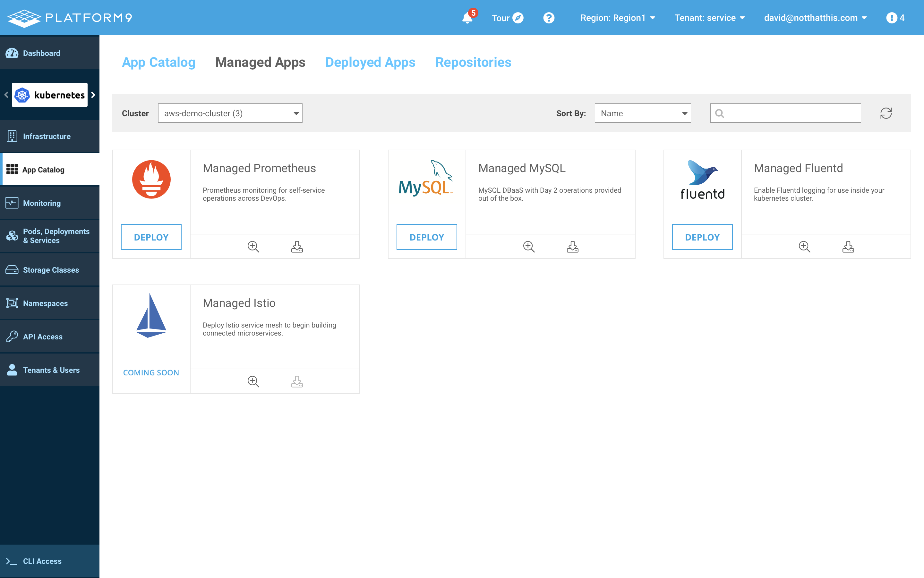Expand the Sort By Name dropdown
Viewport: 924px width, 578px height.
coord(643,113)
